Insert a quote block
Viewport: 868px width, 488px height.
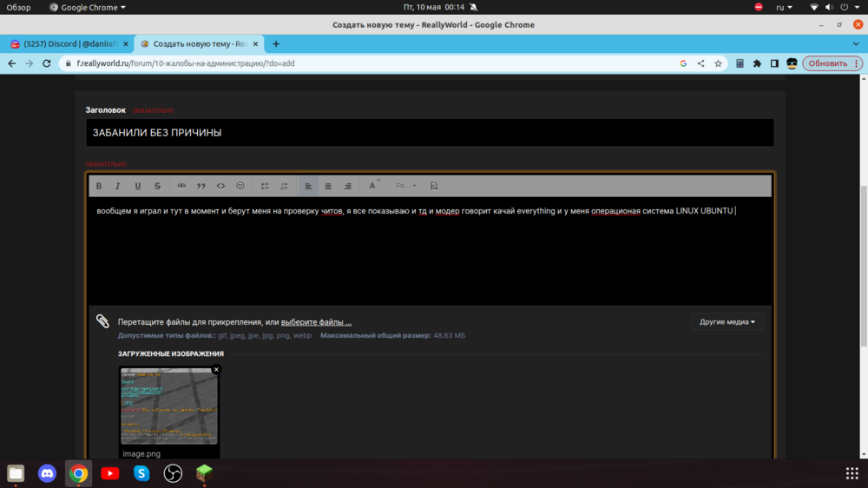201,186
